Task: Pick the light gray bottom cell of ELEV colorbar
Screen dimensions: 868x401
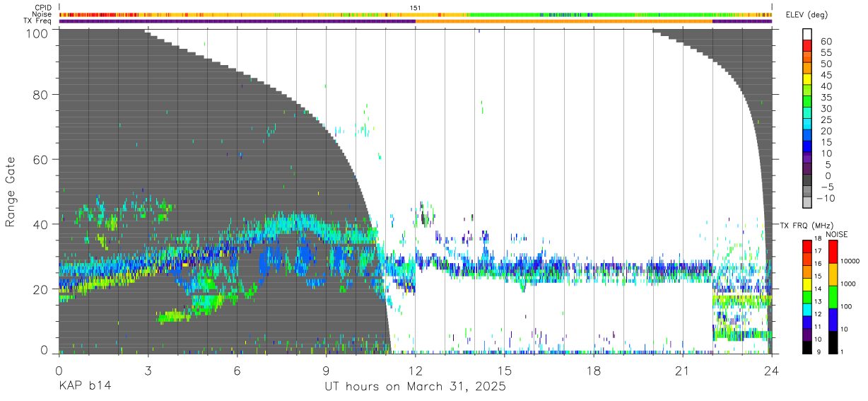Action: click(807, 204)
